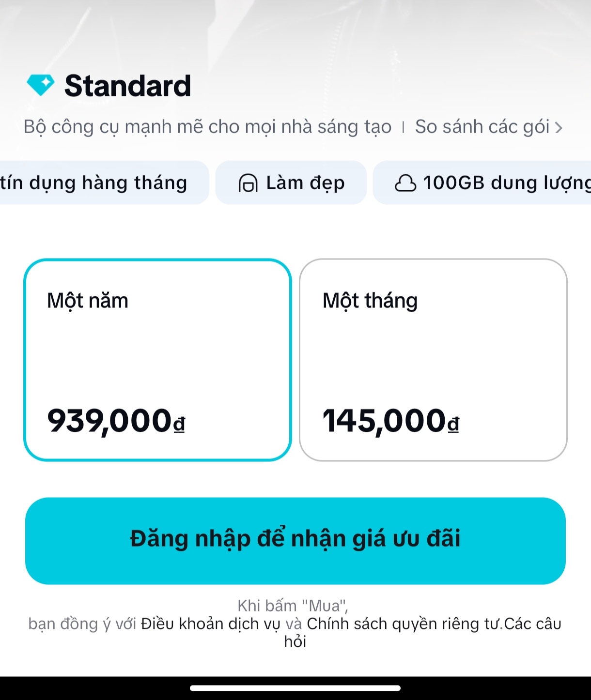Viewport: 591px width, 700px height.
Task: Open the Chính sách quyền riêng tư link
Action: [x=404, y=624]
